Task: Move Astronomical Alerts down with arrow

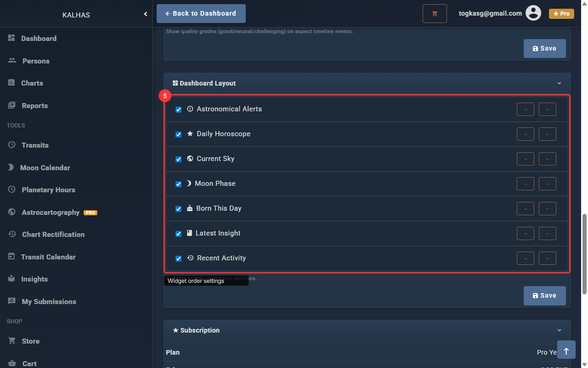Action: pos(547,109)
